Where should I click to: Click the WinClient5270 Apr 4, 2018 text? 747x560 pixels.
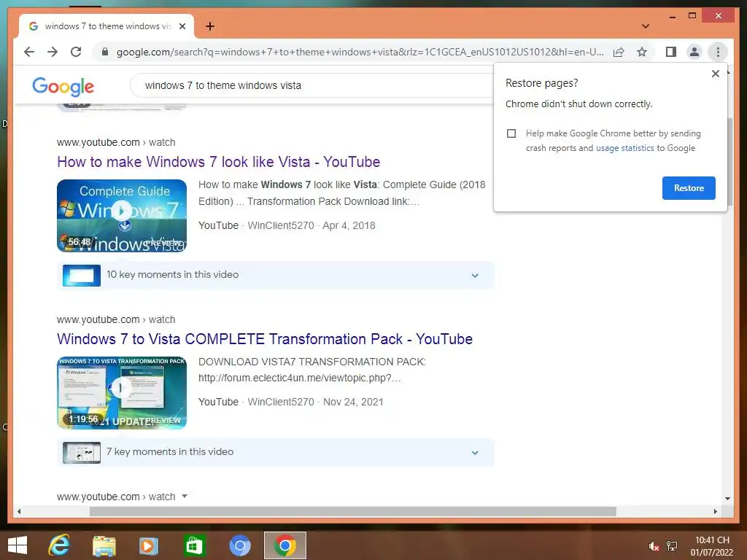point(311,226)
